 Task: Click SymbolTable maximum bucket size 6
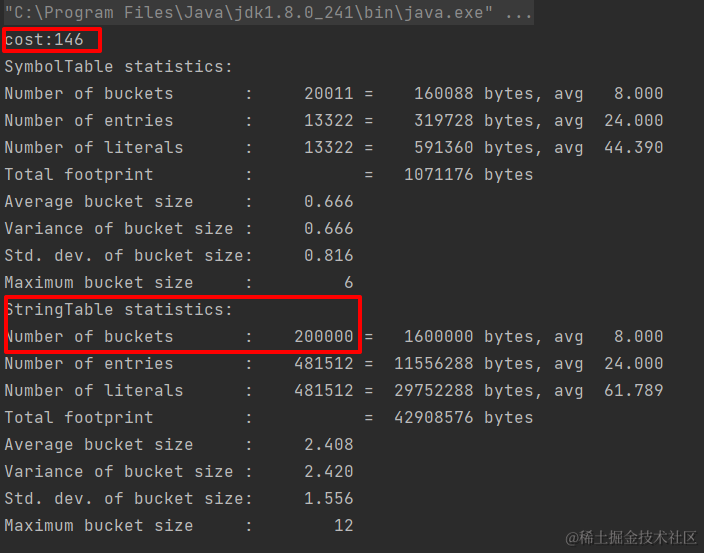(348, 282)
